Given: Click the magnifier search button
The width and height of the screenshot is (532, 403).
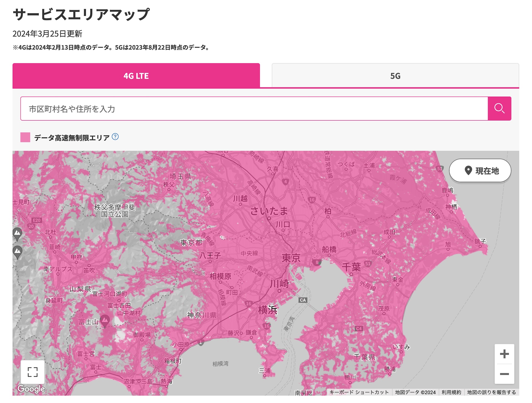Looking at the screenshot, I should tap(499, 108).
